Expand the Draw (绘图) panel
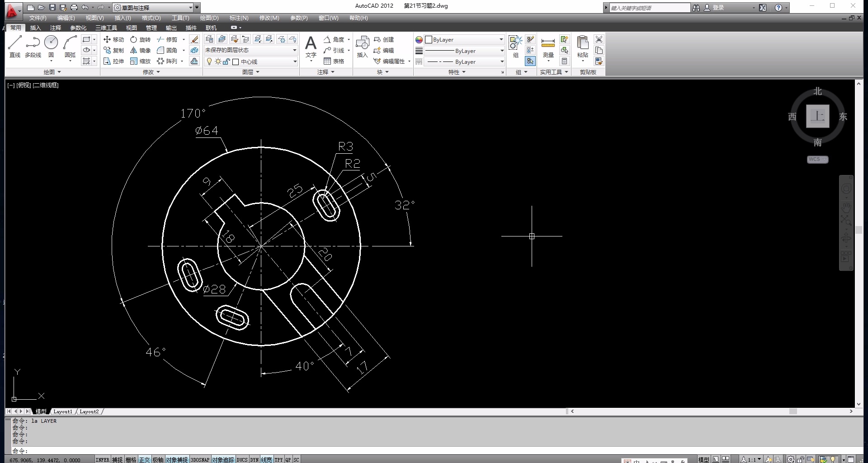Screen dimensions: 868x463 point(52,72)
